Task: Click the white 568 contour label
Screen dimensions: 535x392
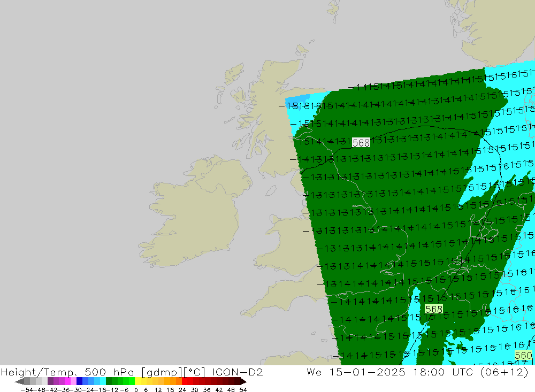Action: coord(361,143)
